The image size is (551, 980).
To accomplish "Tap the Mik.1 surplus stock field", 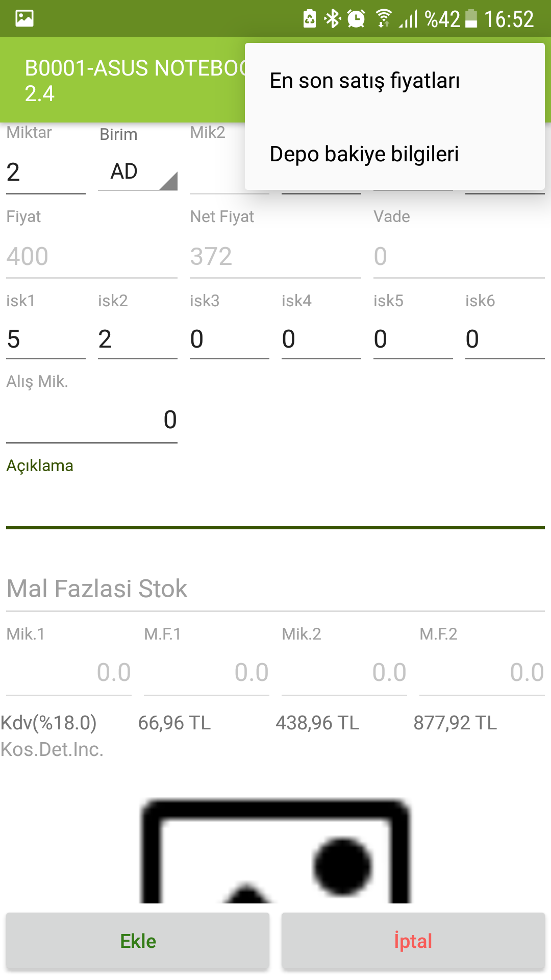I will coord(69,672).
